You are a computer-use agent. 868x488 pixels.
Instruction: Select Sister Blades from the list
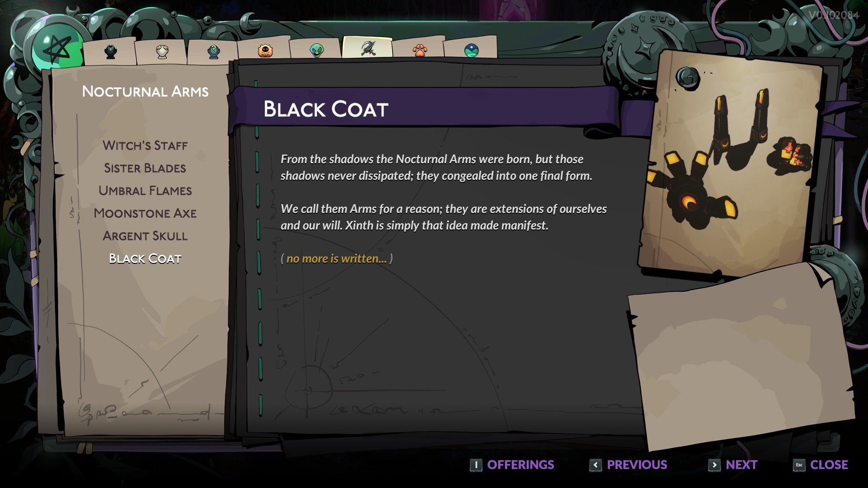point(144,168)
